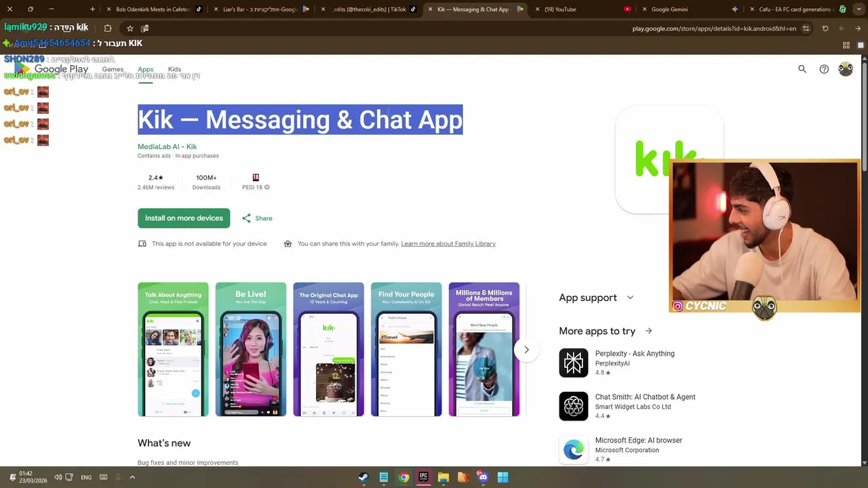Open site settings icon in address bar

[806, 28]
